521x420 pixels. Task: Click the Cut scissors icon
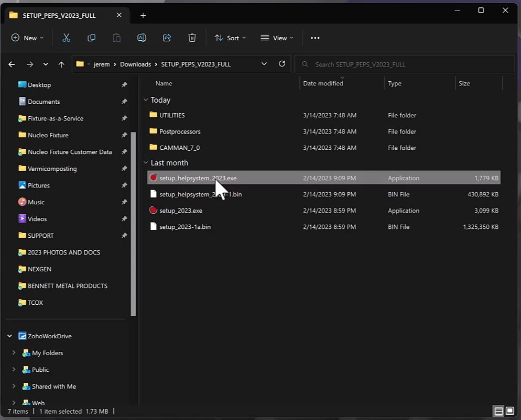click(66, 38)
